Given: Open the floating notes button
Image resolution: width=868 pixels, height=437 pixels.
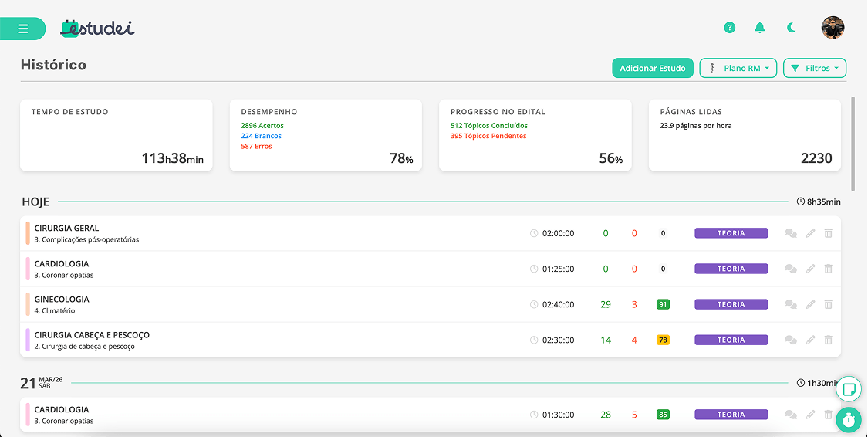Looking at the screenshot, I should pos(849,388).
